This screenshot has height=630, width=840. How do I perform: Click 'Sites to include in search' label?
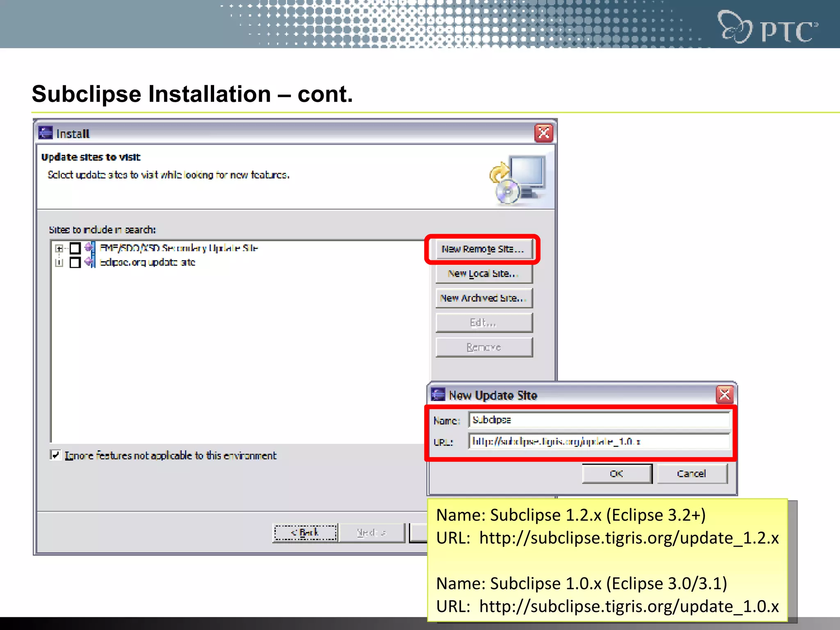click(x=102, y=230)
